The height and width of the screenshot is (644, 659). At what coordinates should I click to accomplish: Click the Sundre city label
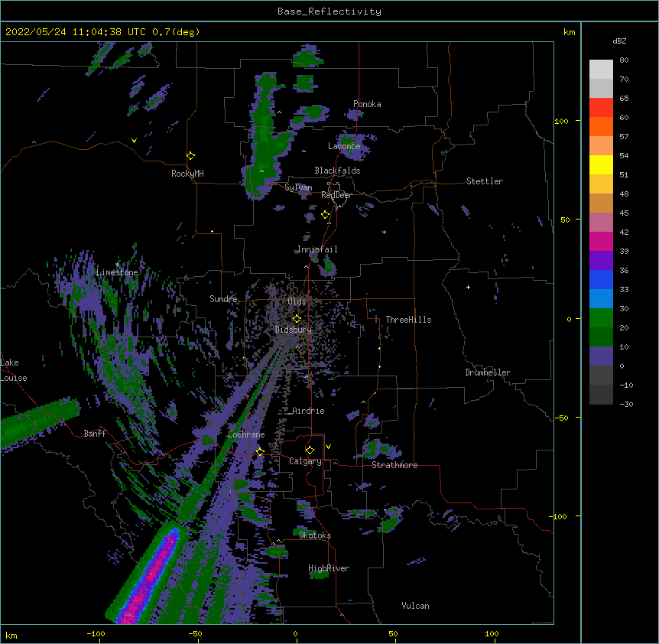click(223, 299)
